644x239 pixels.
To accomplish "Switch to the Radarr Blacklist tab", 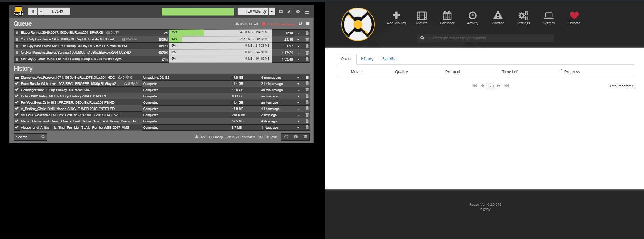I will [x=389, y=59].
